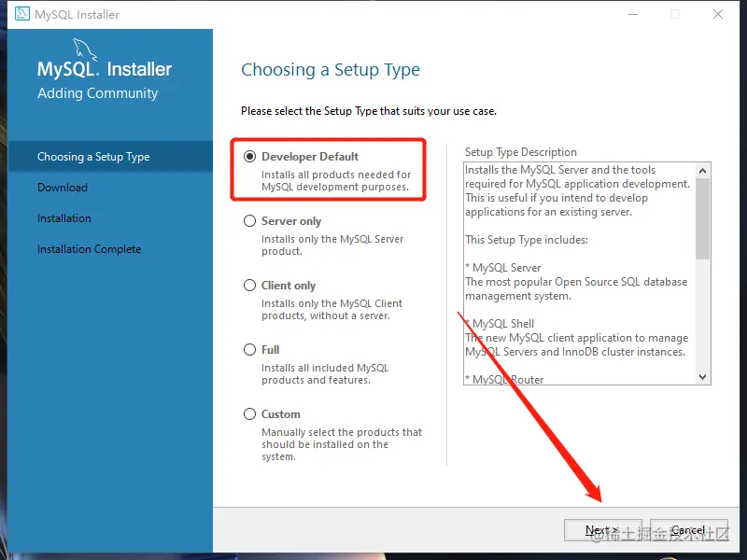This screenshot has height=560, width=747.
Task: Open the Choosing a Setup Type step
Action: coord(110,156)
